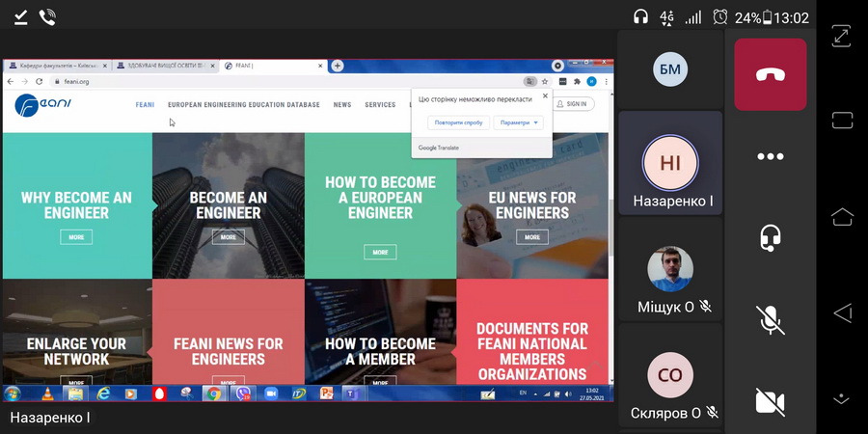This screenshot has height=434, width=868.
Task: Click Повторити спробу button
Action: pos(458,122)
